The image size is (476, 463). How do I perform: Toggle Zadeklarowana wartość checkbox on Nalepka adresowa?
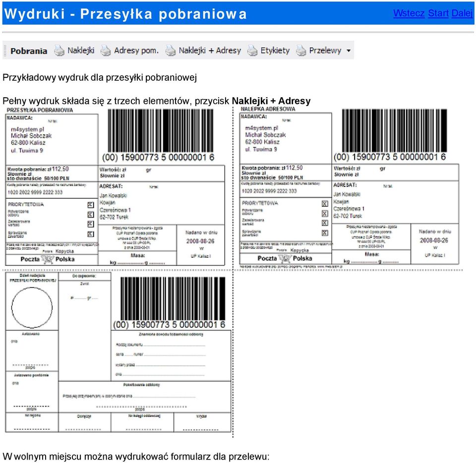click(x=325, y=223)
